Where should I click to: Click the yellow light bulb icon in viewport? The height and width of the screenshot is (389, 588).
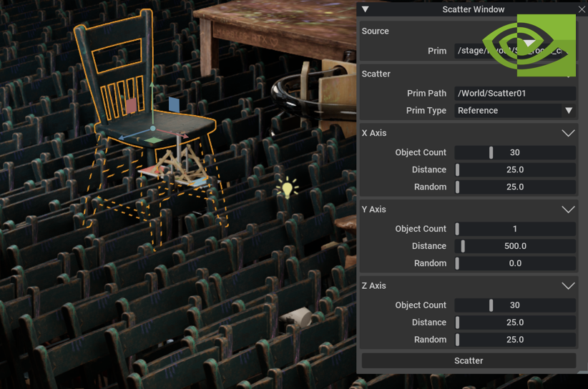[288, 189]
